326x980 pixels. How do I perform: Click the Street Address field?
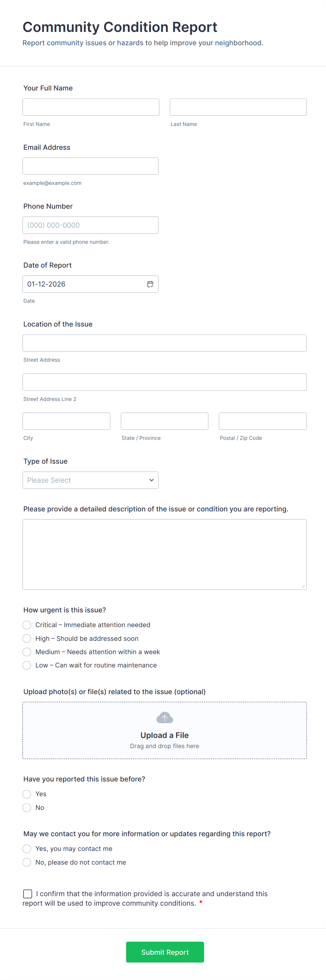pyautogui.click(x=164, y=343)
